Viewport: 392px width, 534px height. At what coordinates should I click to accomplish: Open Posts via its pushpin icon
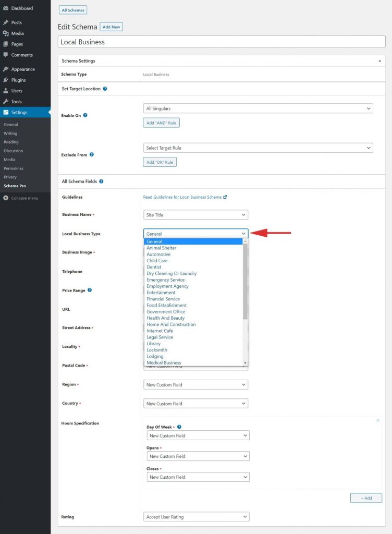tap(6, 22)
